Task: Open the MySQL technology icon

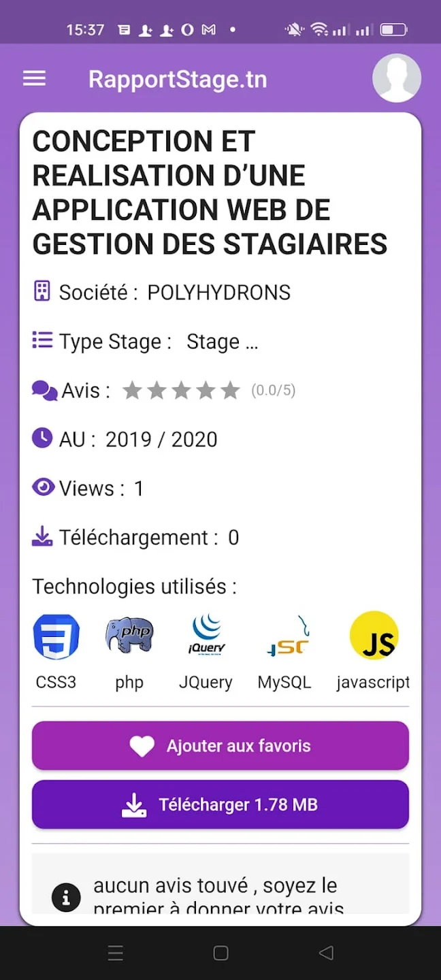Action: (287, 635)
